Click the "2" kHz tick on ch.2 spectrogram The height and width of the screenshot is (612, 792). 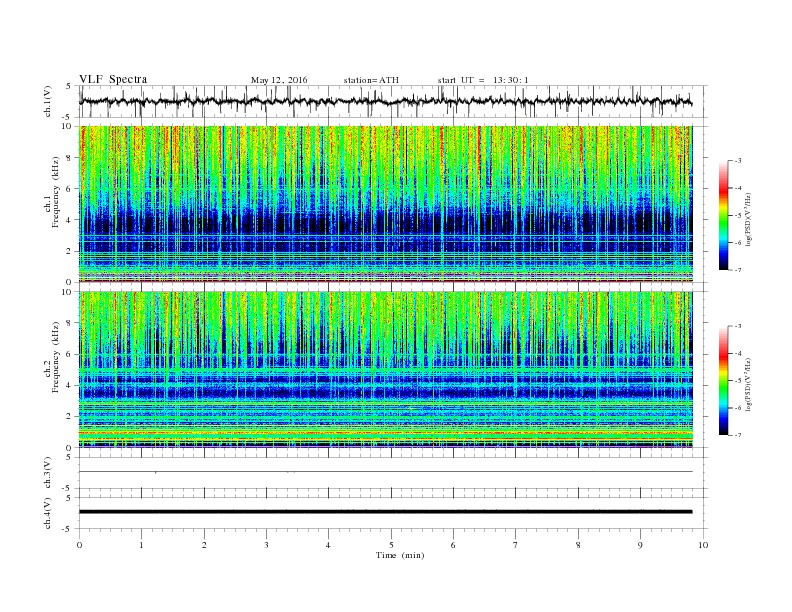coord(69,417)
